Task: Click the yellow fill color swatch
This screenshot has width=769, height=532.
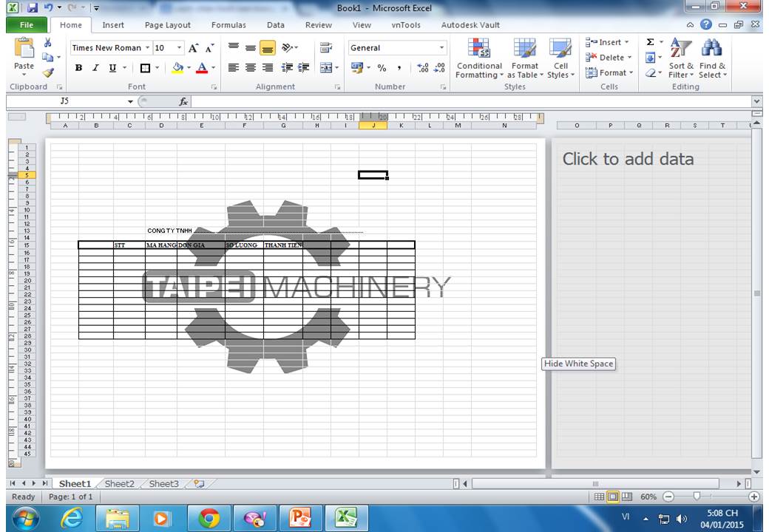Action: [177, 68]
